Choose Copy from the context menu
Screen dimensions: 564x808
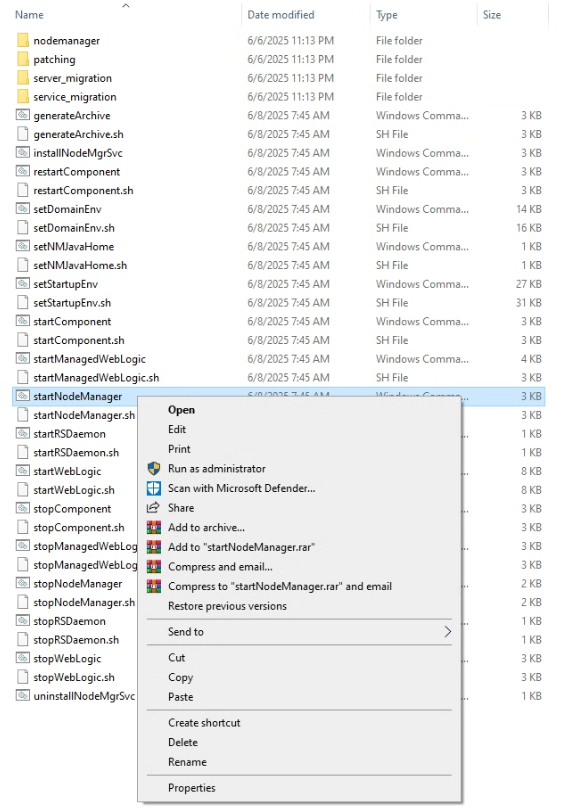pos(180,677)
